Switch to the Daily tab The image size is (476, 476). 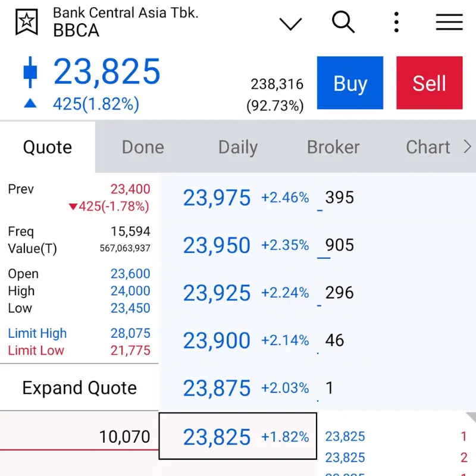[x=237, y=147]
